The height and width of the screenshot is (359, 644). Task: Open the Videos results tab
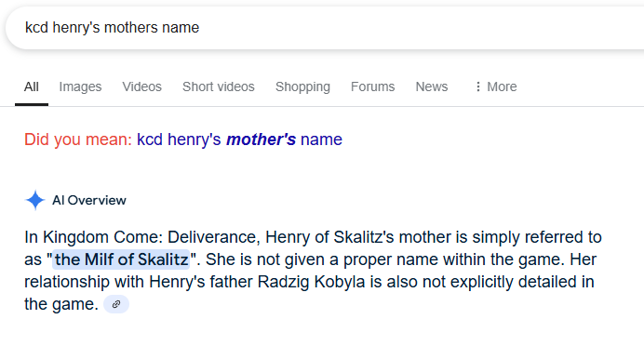point(141,86)
